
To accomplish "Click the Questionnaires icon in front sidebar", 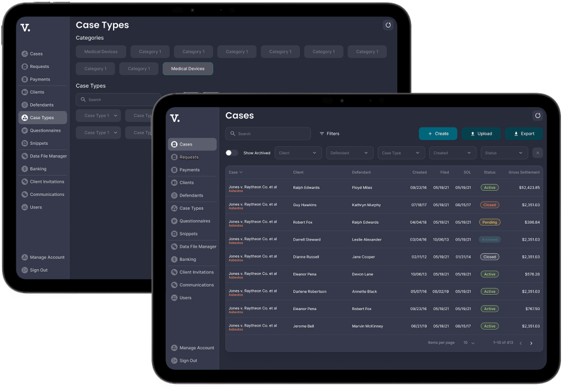I will pos(174,221).
